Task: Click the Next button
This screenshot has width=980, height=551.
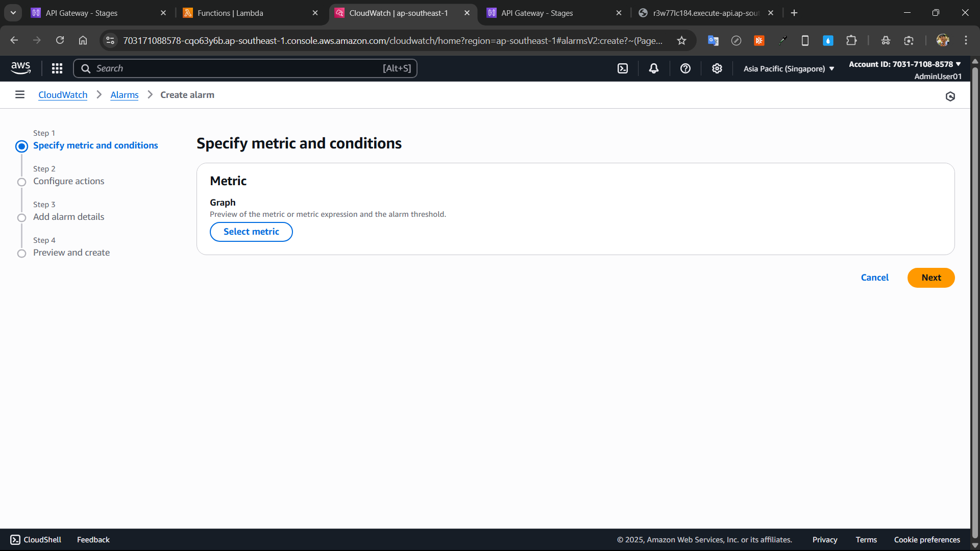Action: click(x=931, y=278)
